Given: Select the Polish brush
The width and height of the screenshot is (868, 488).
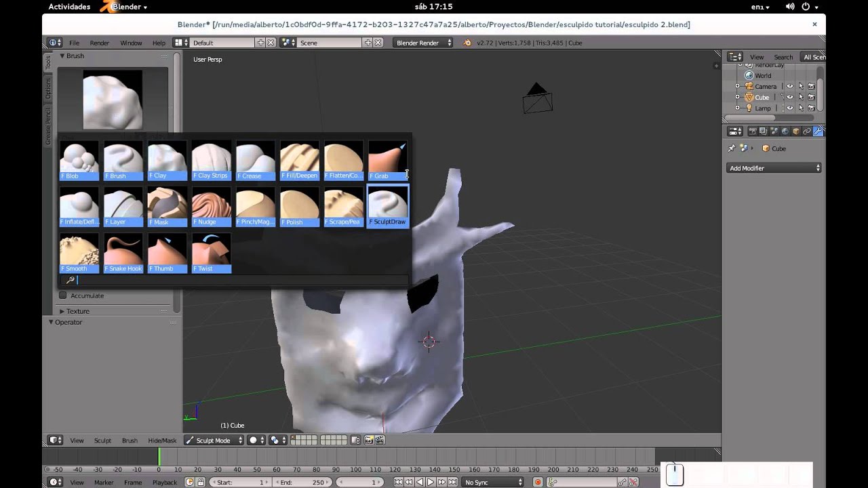Looking at the screenshot, I should coord(300,207).
